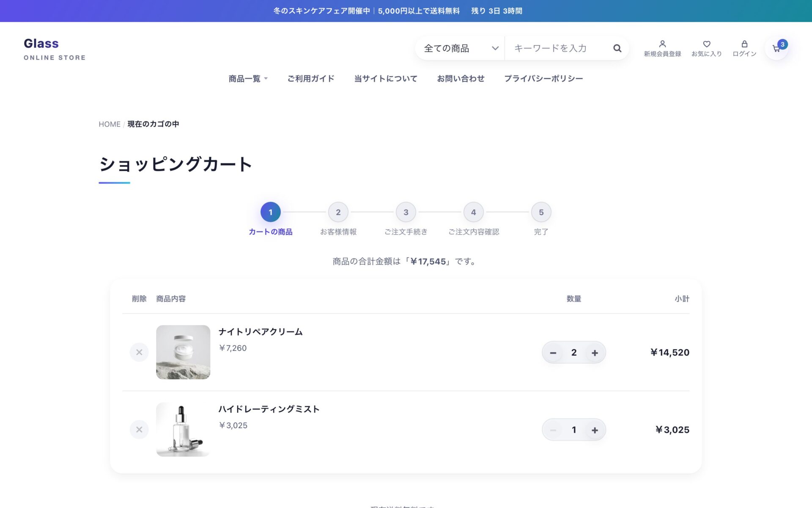Increase ナイトリペアクリーム quantity
The height and width of the screenshot is (508, 812).
[595, 353]
